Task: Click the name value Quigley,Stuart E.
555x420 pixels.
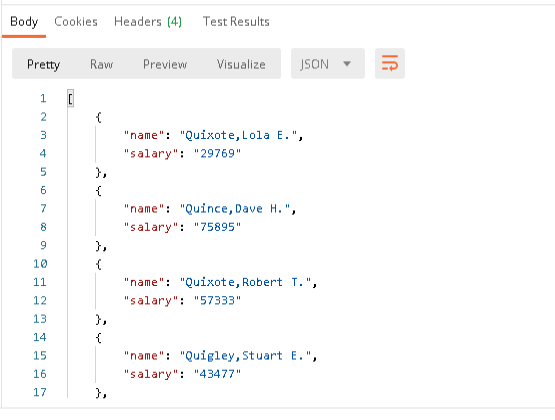Action: coord(245,356)
